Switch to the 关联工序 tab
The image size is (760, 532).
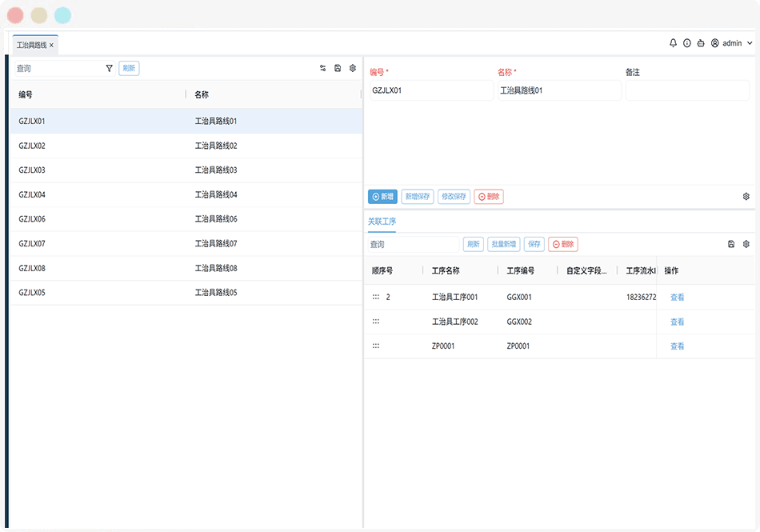pyautogui.click(x=382, y=222)
